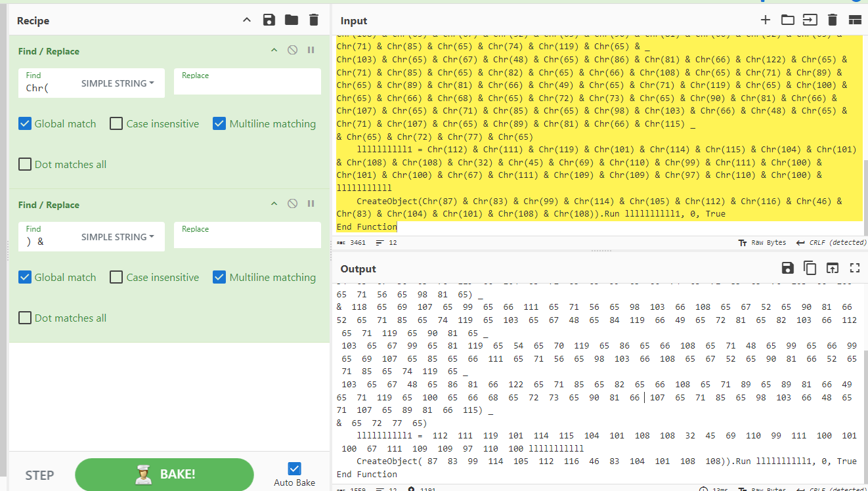Click the Input pane vertical scrollbar
Viewport: 868px width, 491px height.
[865, 198]
